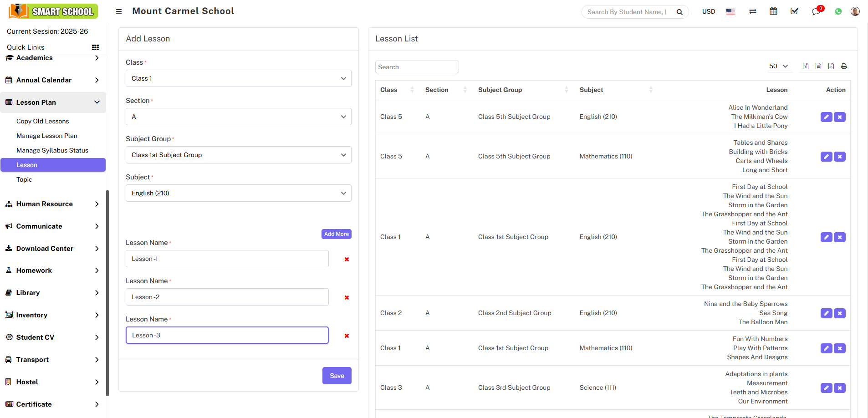Export lesson list to Excel
Viewport: 868px width, 418px height.
point(806,66)
